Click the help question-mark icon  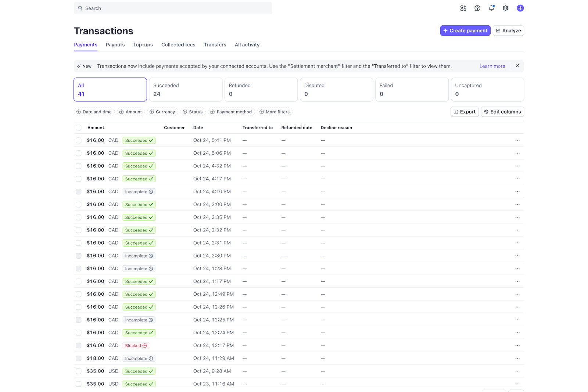click(477, 8)
